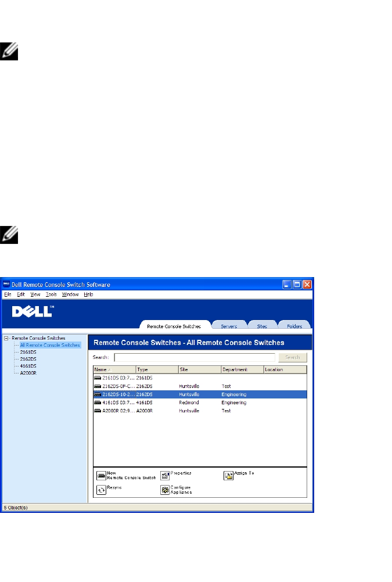Select All Remote Console Switches tree item
This screenshot has width=392, height=582.
pyautogui.click(x=50, y=345)
